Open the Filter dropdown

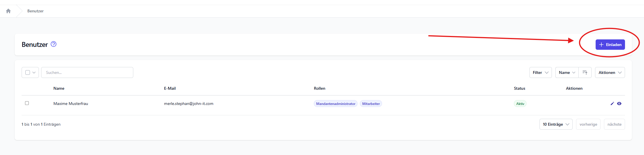540,72
